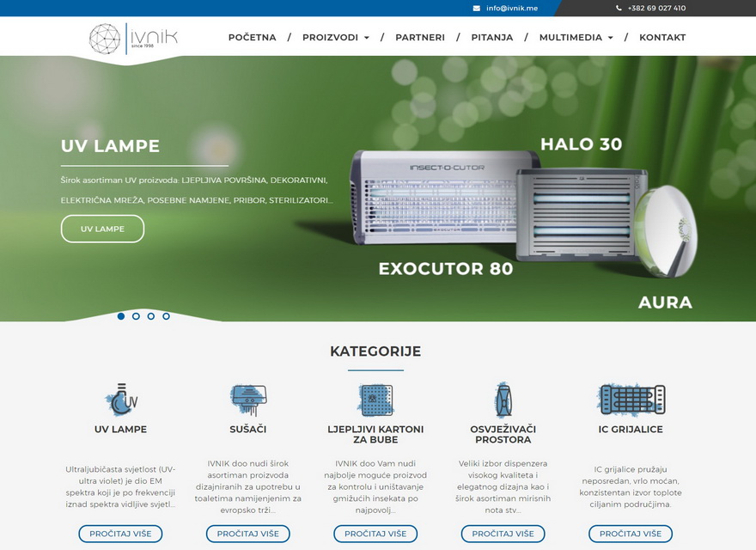
Task: Select the first carousel slide dot
Action: coord(121,316)
